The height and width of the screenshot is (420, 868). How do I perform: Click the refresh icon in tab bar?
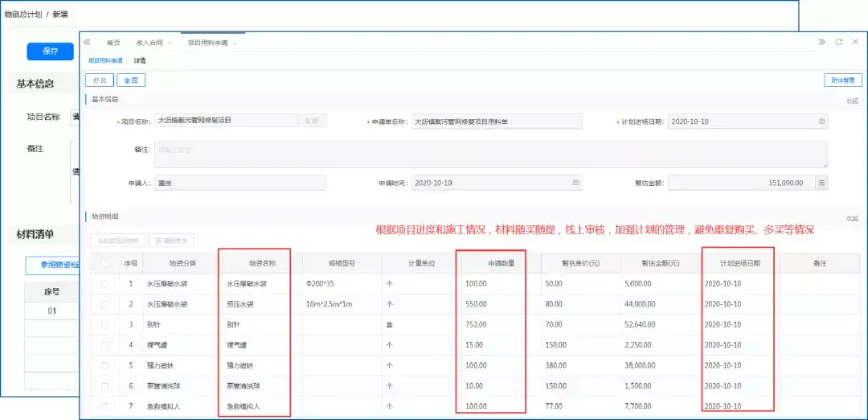tap(838, 42)
